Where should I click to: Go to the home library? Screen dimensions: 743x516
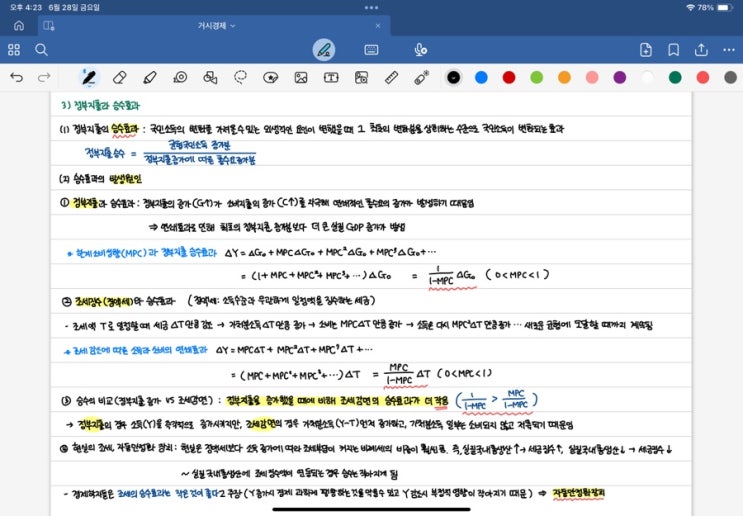(19, 26)
